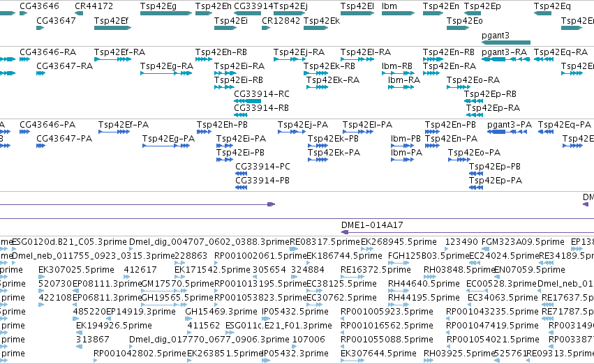The width and height of the screenshot is (594, 364).
Task: Click the lbm gene label
Action: [389, 6]
